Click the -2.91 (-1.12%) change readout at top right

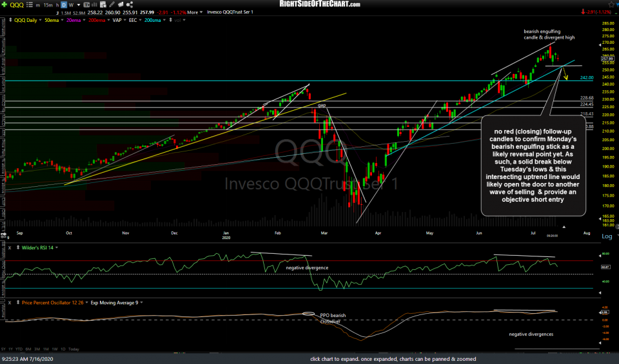click(596, 12)
